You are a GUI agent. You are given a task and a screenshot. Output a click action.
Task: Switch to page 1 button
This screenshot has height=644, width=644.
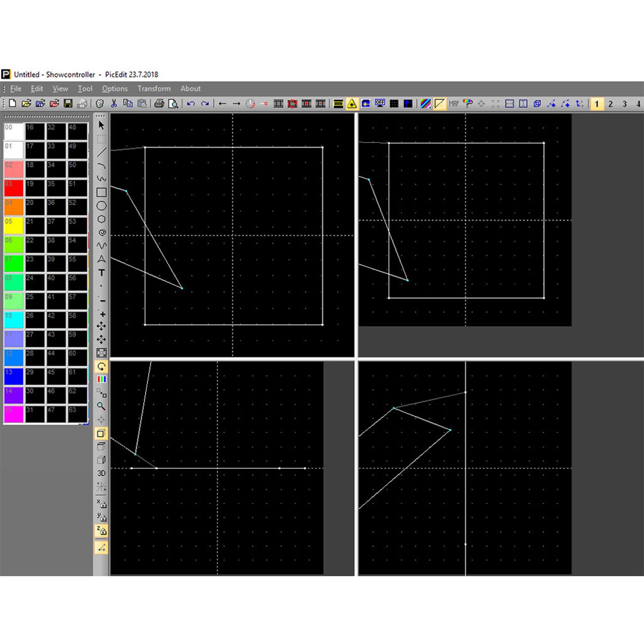pos(597,104)
